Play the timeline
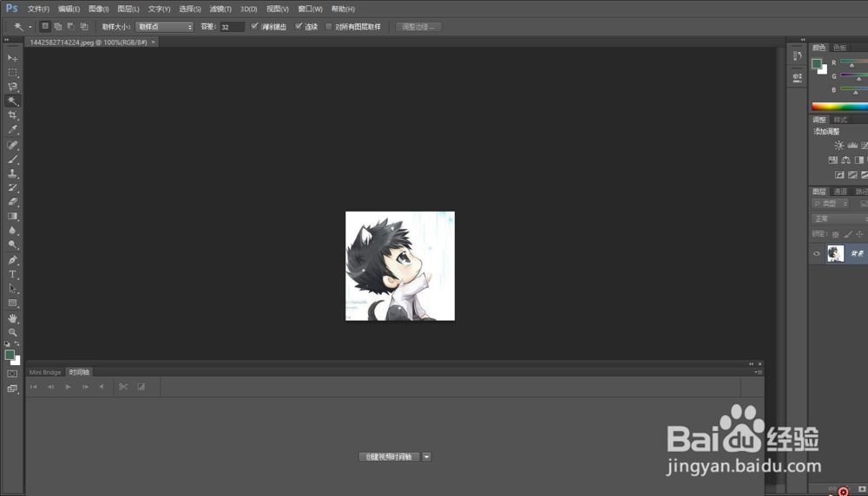Image resolution: width=868 pixels, height=496 pixels. pos(68,387)
